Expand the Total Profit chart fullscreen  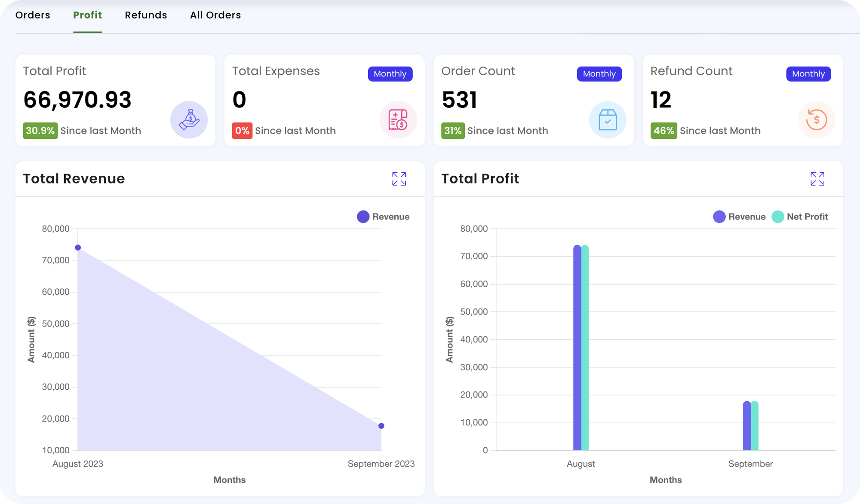coord(817,179)
